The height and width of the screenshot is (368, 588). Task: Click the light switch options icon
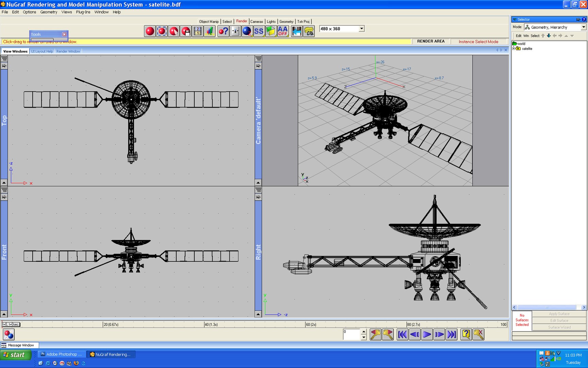[235, 31]
